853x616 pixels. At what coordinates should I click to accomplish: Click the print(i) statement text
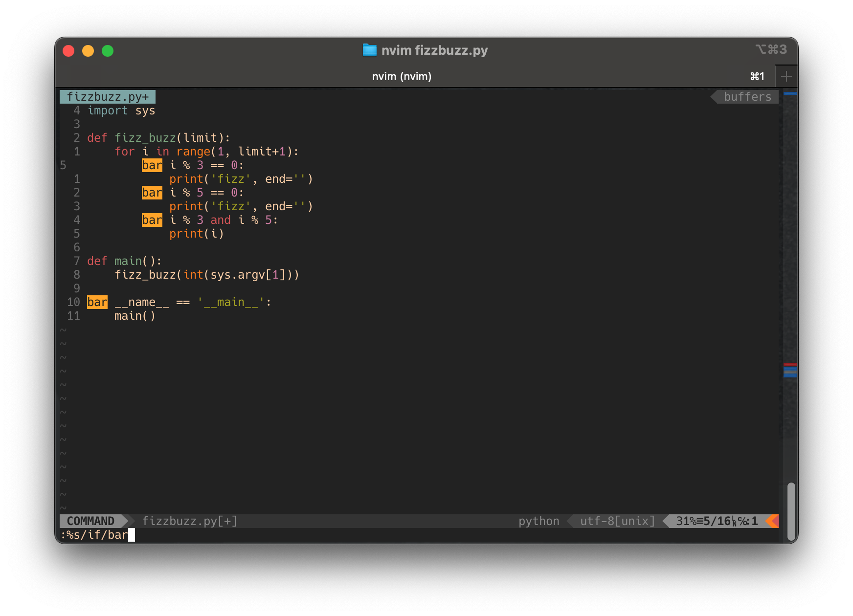point(197,234)
